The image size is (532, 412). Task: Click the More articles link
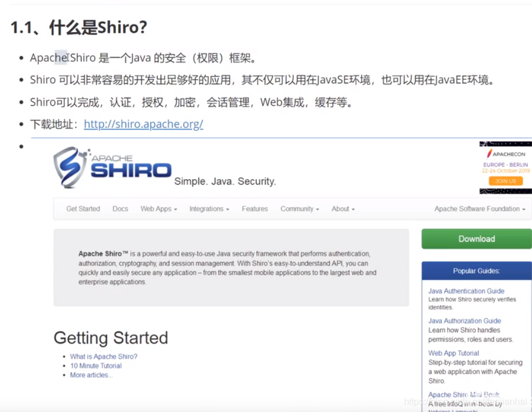(x=91, y=375)
